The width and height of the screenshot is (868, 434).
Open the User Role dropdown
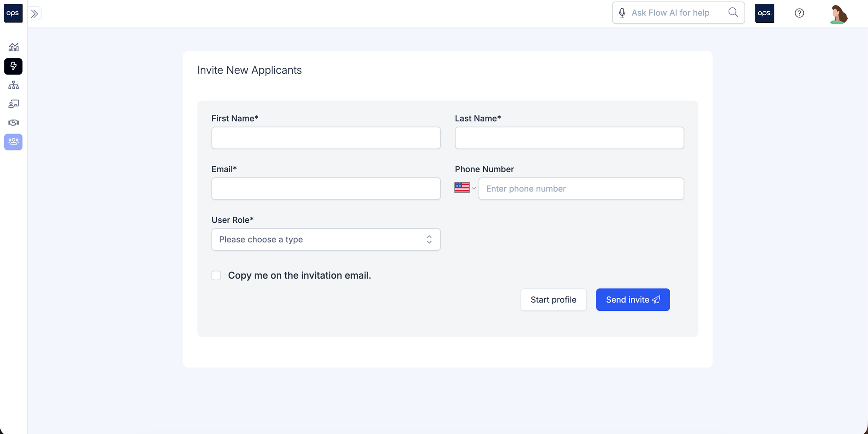click(x=326, y=239)
